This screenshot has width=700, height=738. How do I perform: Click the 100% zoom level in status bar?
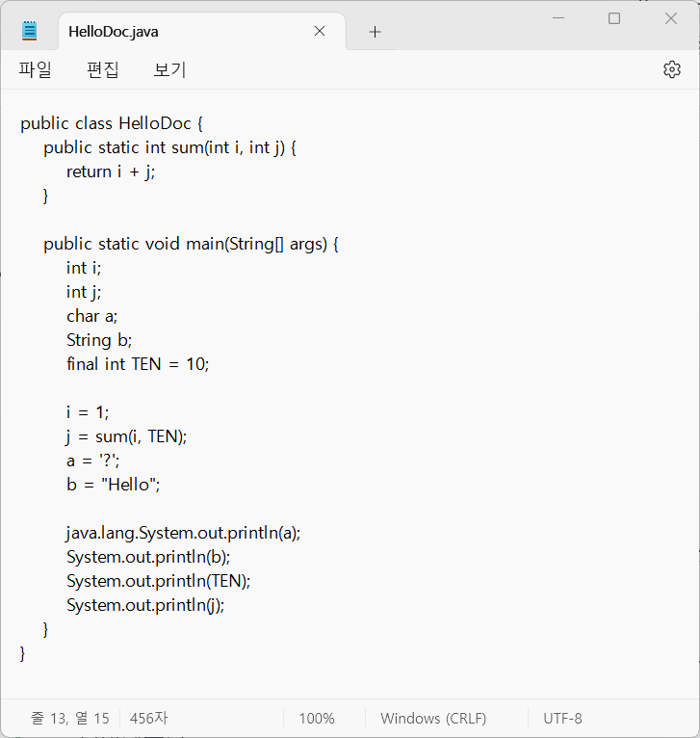(317, 718)
